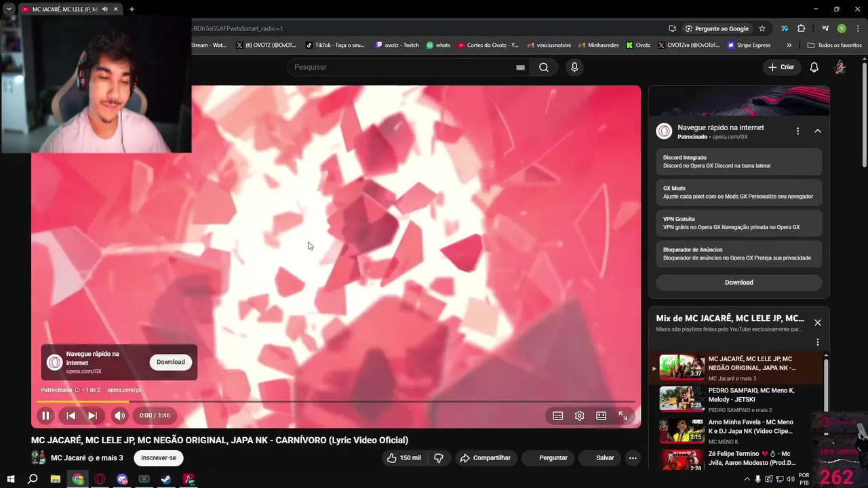Mute the video using the speaker icon
This screenshot has width=868, height=488.
point(119,415)
